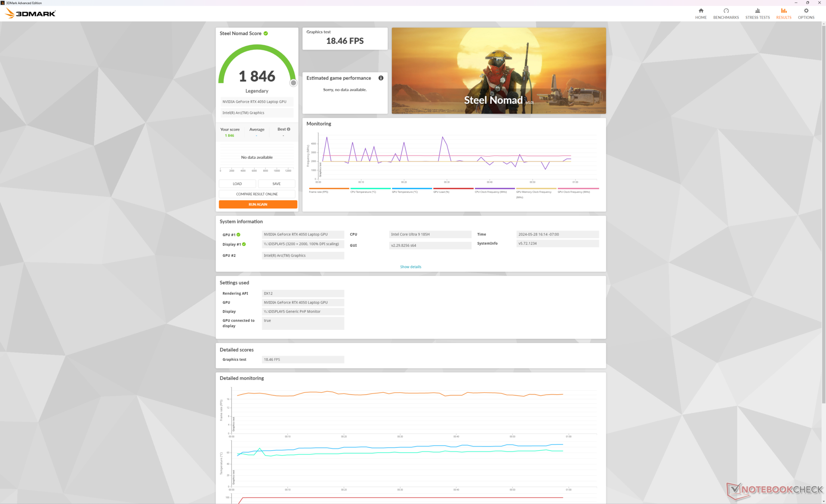This screenshot has height=504, width=826.
Task: Click the Save result button
Action: click(276, 184)
